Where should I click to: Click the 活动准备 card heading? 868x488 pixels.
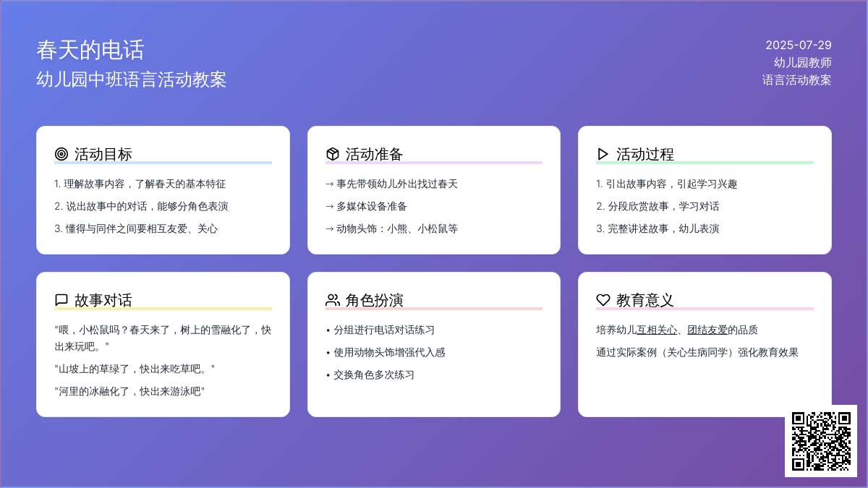[374, 154]
